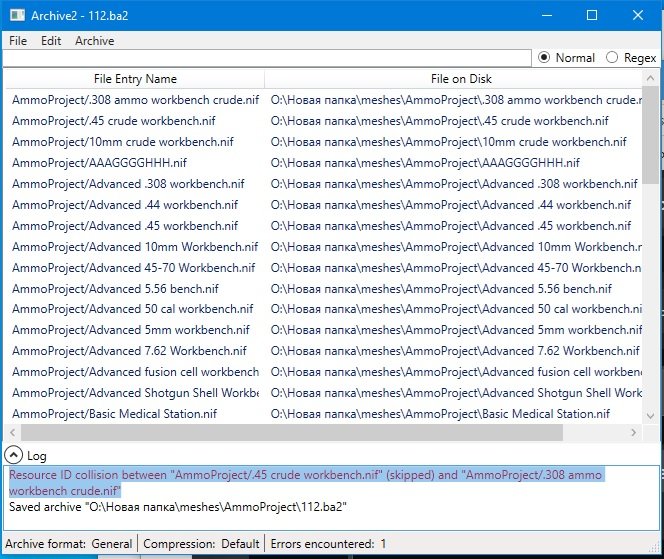664x559 pixels.
Task: Sort by File on Disk column header
Action: click(461, 79)
